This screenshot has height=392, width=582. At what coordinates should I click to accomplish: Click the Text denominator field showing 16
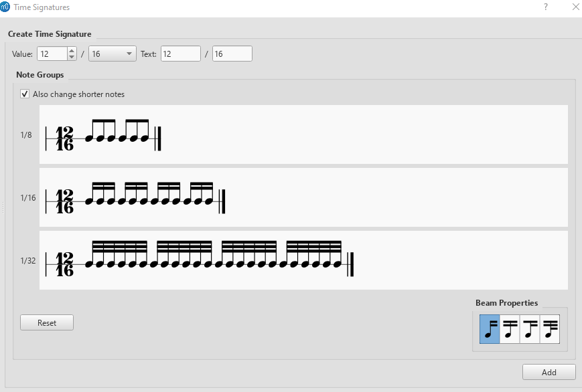coord(232,54)
